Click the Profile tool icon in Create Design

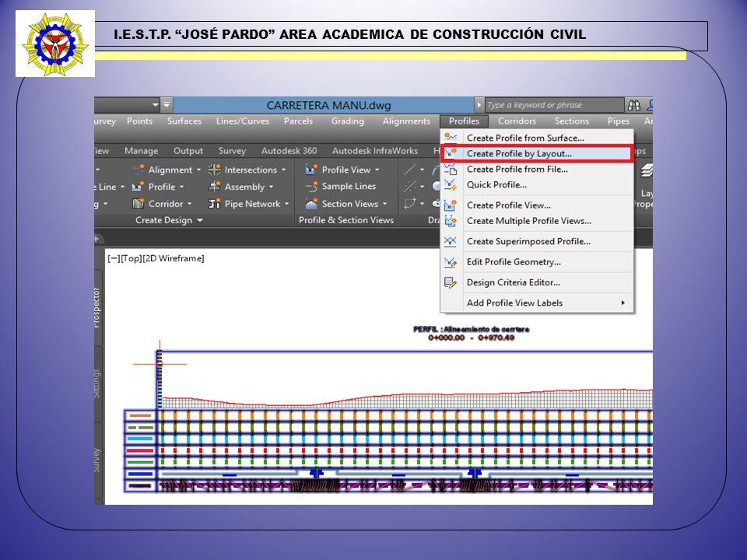(x=139, y=187)
